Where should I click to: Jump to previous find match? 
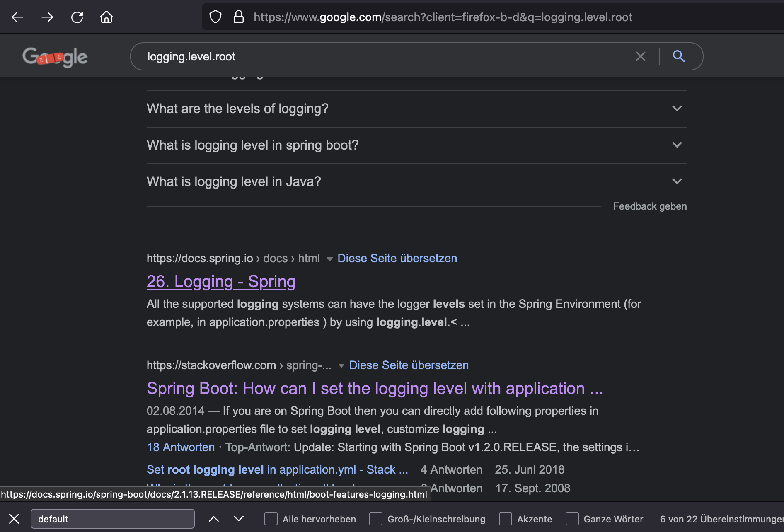pyautogui.click(x=214, y=519)
